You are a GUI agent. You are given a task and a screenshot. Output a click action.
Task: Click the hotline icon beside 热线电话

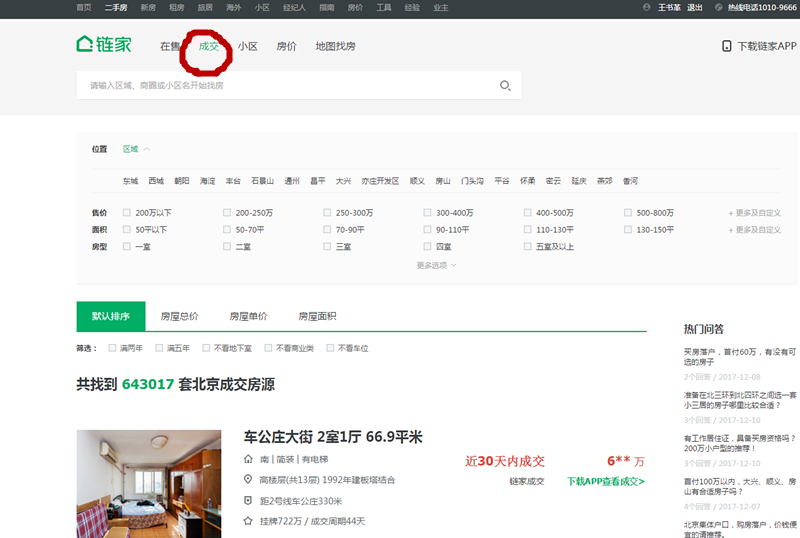coord(718,8)
